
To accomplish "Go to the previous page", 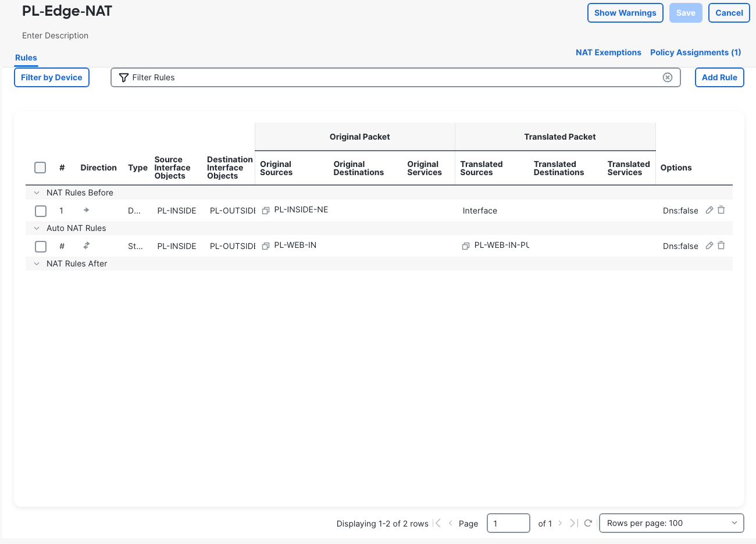I will point(450,523).
